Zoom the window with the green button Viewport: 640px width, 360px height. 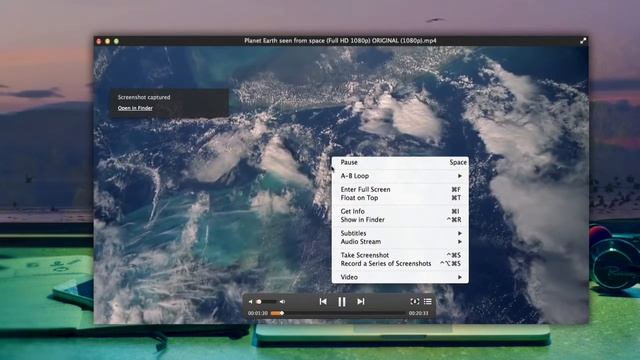[x=116, y=41]
